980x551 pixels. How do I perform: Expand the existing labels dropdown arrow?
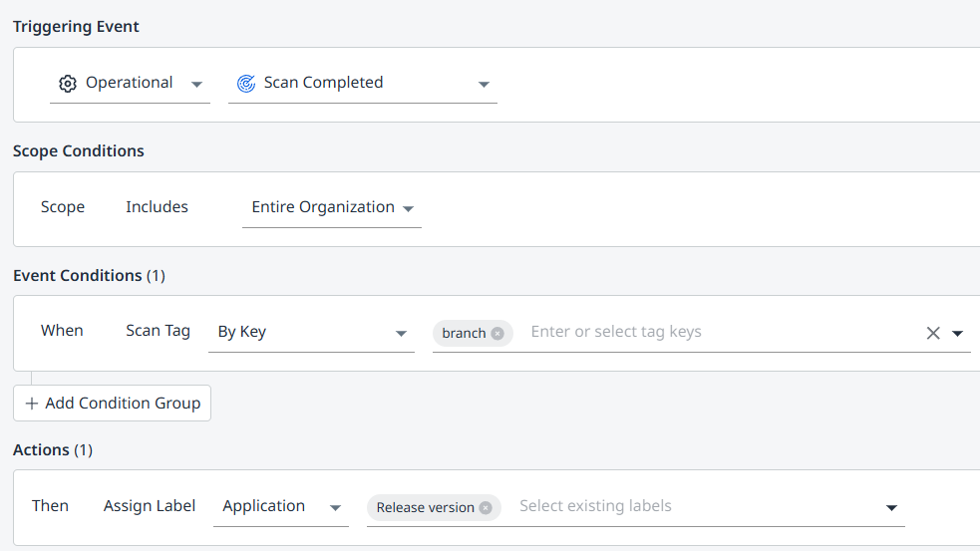pos(891,508)
